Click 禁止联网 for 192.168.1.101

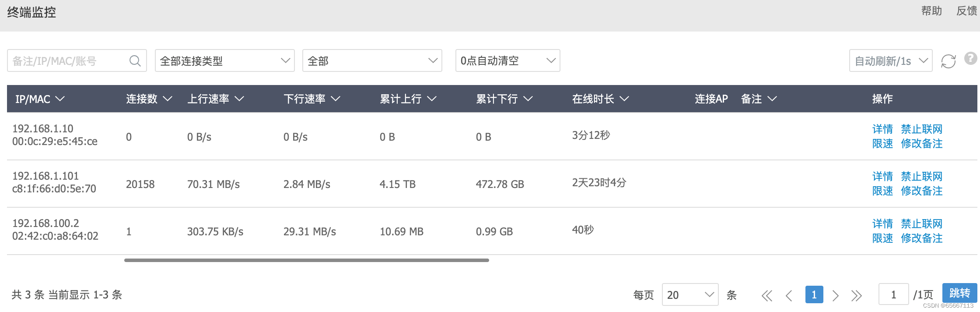[921, 177]
